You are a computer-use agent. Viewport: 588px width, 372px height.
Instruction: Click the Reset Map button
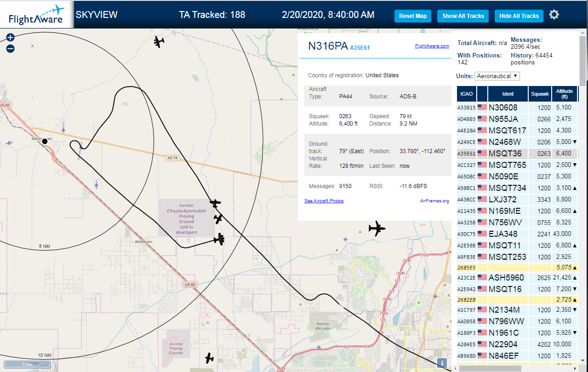[413, 16]
